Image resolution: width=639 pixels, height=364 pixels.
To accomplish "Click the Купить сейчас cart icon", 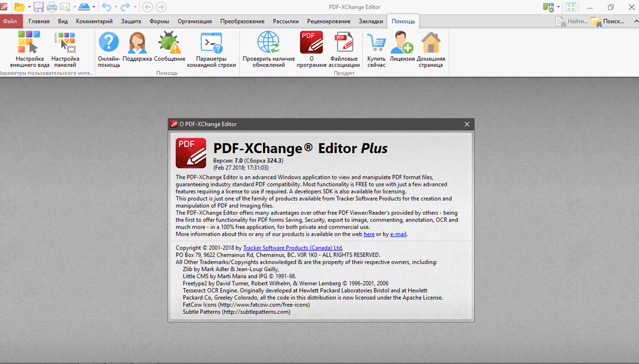I will click(376, 49).
